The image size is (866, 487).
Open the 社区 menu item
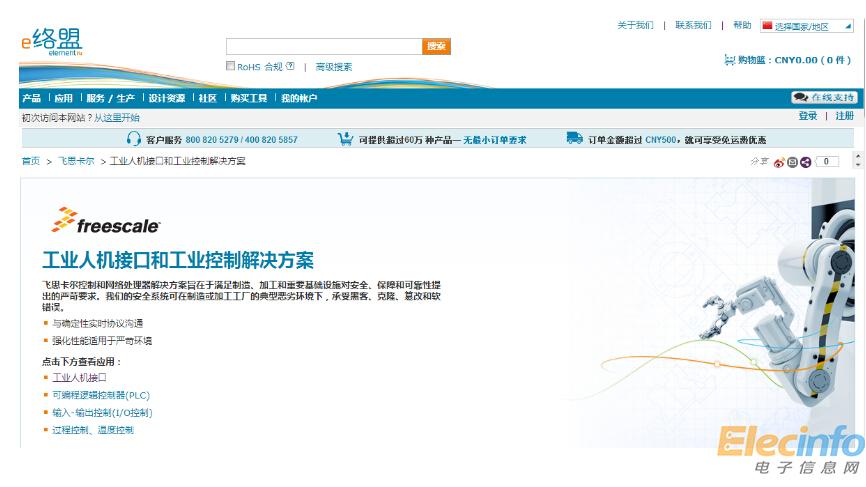tap(207, 98)
